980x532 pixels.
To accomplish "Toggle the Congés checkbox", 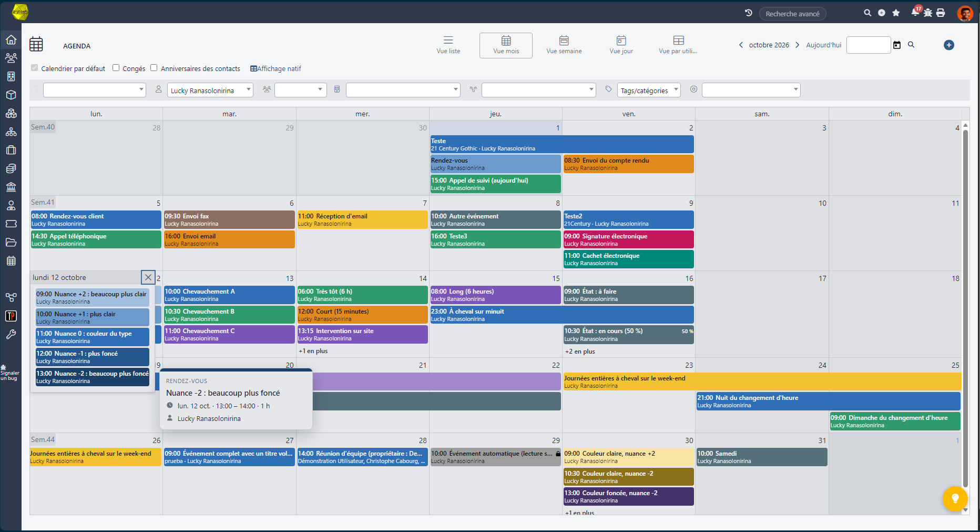I will pyautogui.click(x=116, y=68).
